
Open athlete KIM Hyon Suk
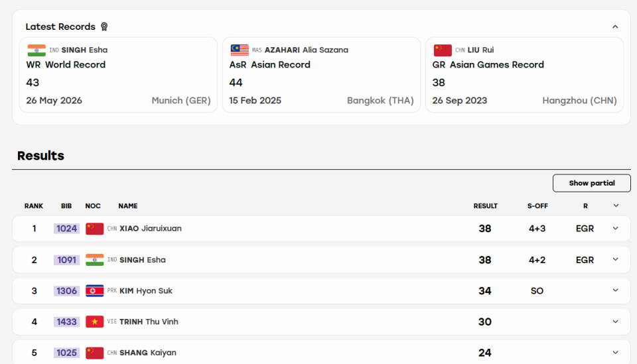point(146,291)
